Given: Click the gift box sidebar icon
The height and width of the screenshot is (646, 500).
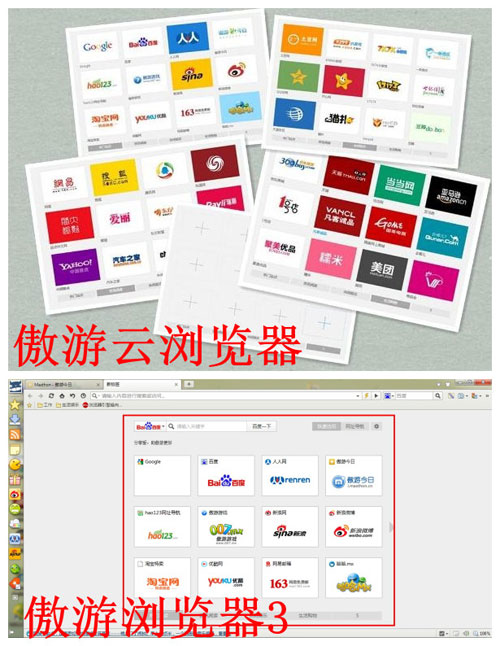Looking at the screenshot, I should click(15, 479).
